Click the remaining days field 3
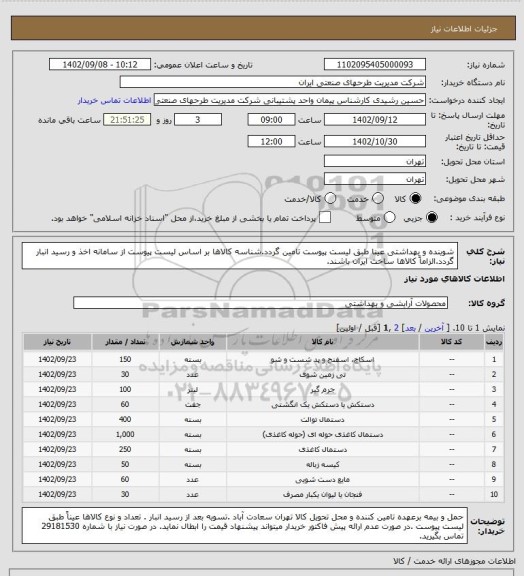The width and height of the screenshot is (524, 576). [198, 120]
